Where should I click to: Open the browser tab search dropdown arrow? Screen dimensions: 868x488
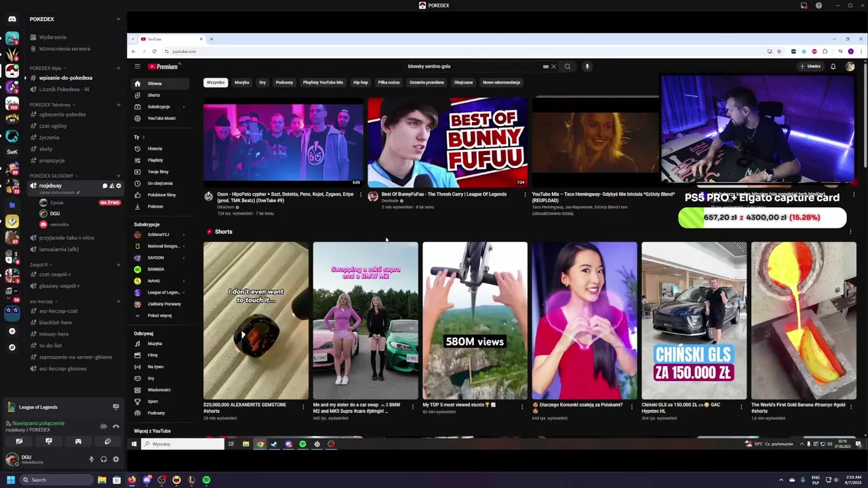133,39
